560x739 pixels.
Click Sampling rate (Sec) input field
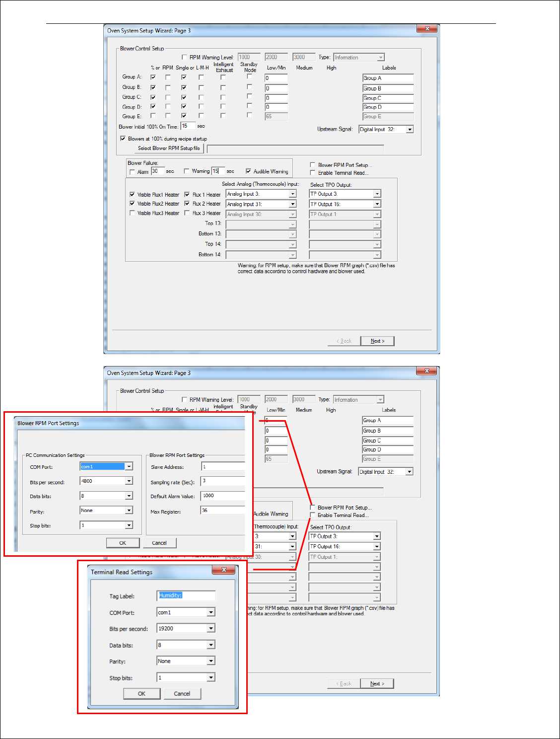pyautogui.click(x=223, y=481)
